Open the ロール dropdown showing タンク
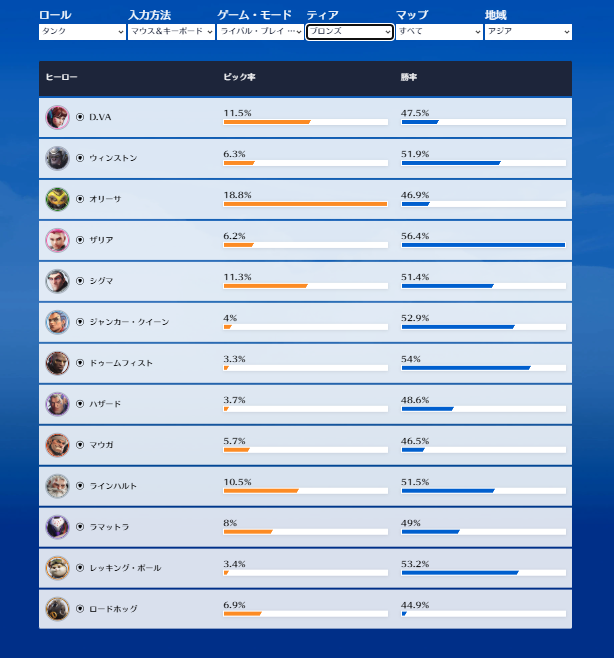This screenshot has width=614, height=658. 82,32
